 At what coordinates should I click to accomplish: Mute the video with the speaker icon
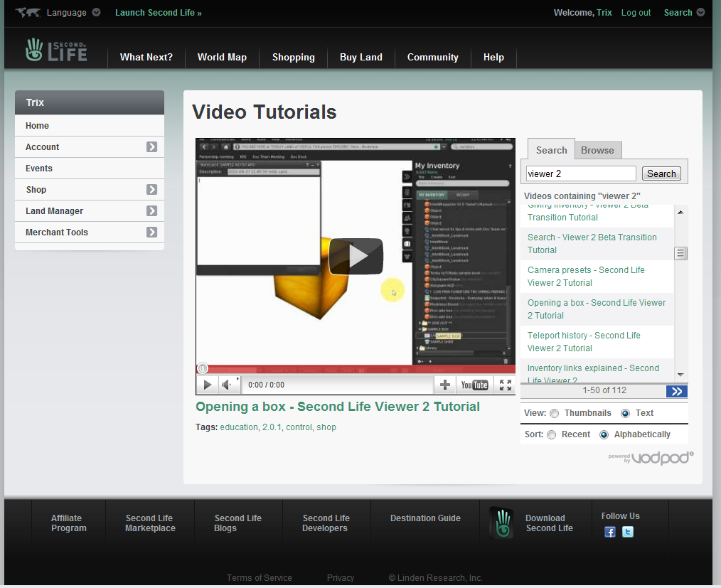pyautogui.click(x=227, y=385)
